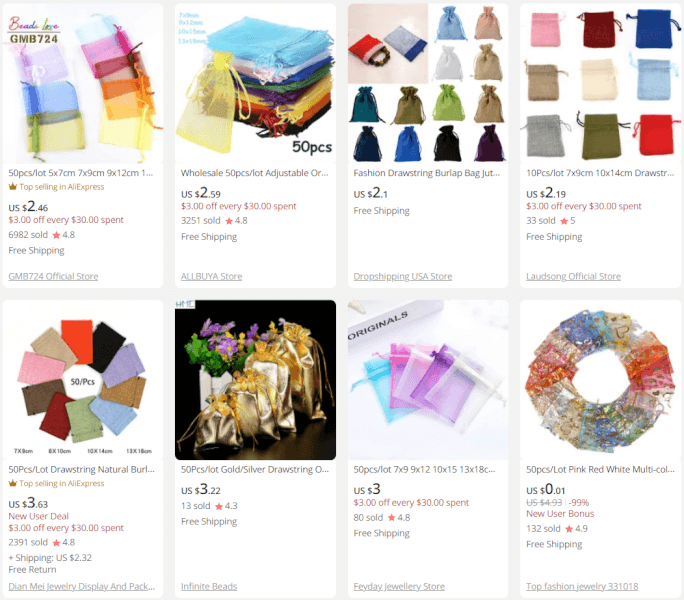Select the gold drawstring bags product image

pyautogui.click(x=255, y=380)
